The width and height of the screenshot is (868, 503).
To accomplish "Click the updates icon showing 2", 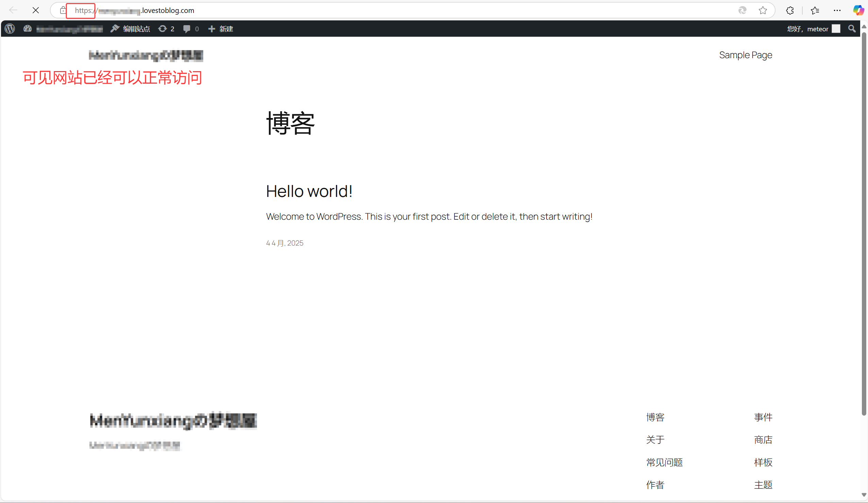I will pyautogui.click(x=166, y=29).
